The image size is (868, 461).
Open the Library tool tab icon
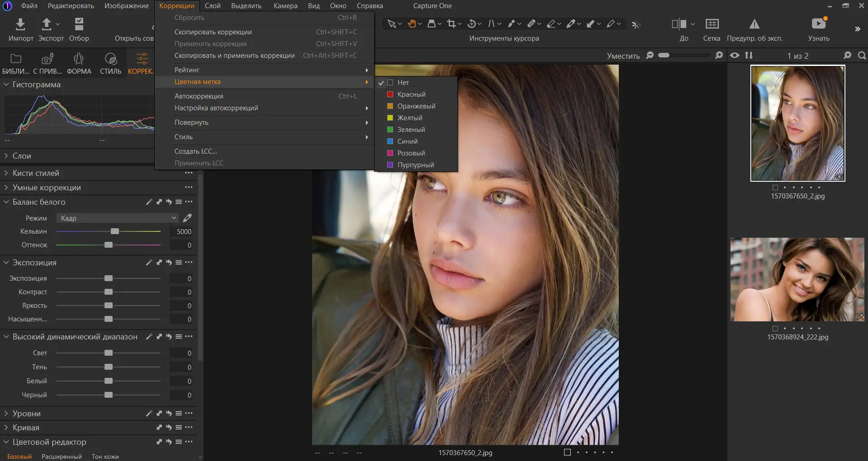(x=16, y=59)
